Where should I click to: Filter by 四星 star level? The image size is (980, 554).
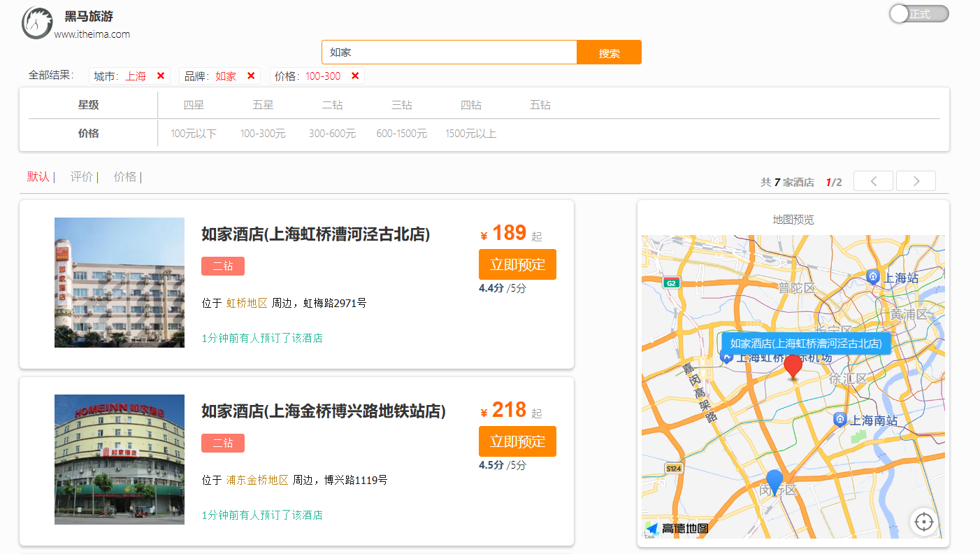194,105
